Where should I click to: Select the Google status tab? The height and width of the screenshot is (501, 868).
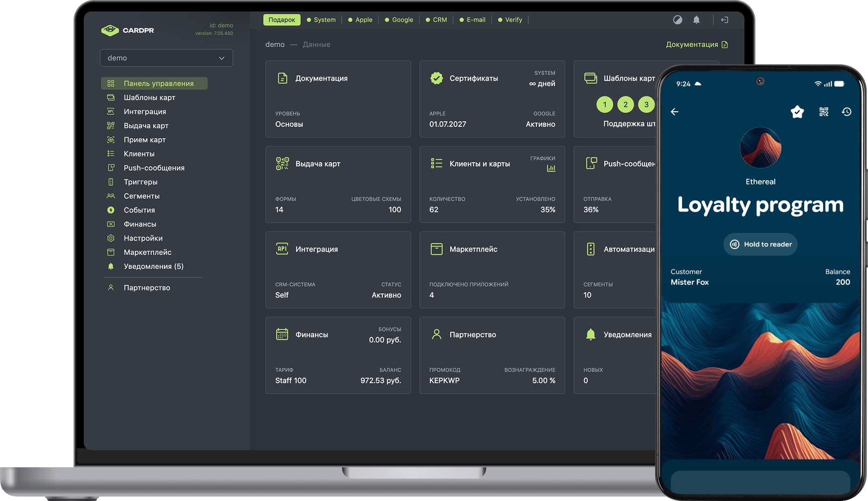[399, 20]
